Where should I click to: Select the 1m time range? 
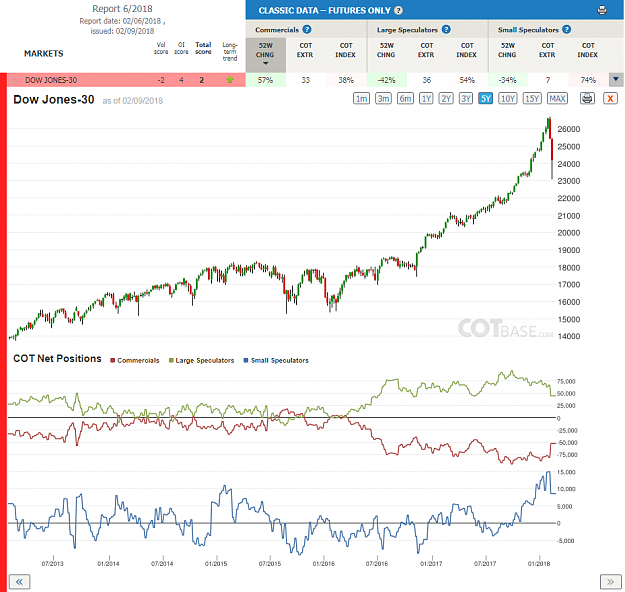pos(361,98)
